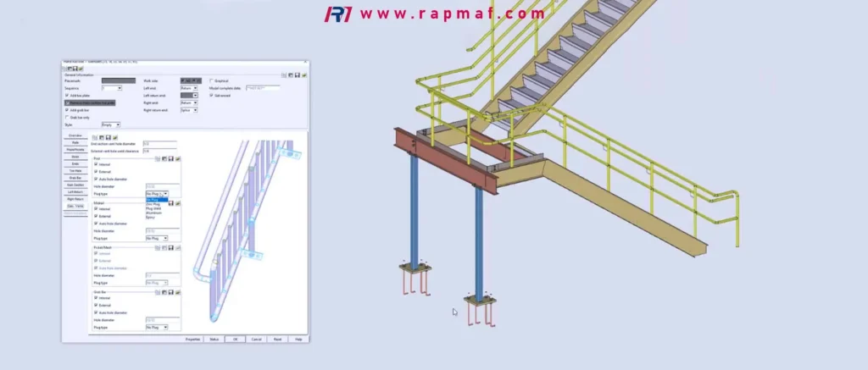This screenshot has height=370, width=868.
Task: Switch to the Right Return tab
Action: pyautogui.click(x=75, y=199)
